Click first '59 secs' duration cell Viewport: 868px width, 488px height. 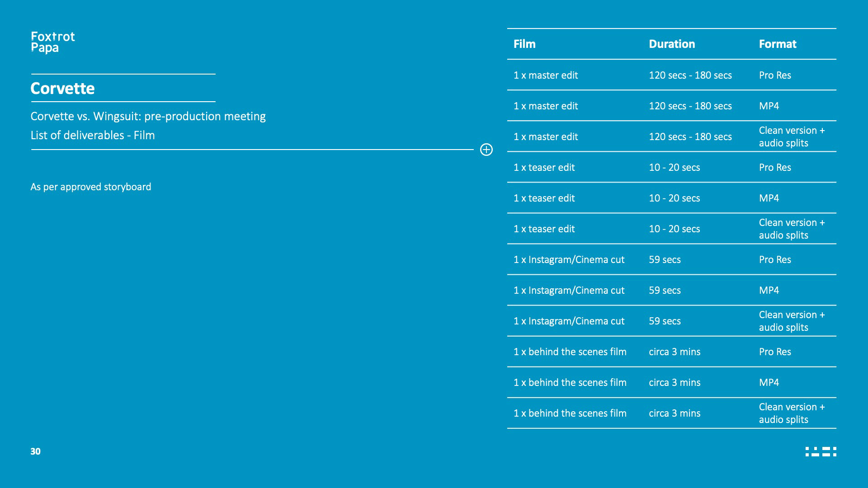(665, 260)
